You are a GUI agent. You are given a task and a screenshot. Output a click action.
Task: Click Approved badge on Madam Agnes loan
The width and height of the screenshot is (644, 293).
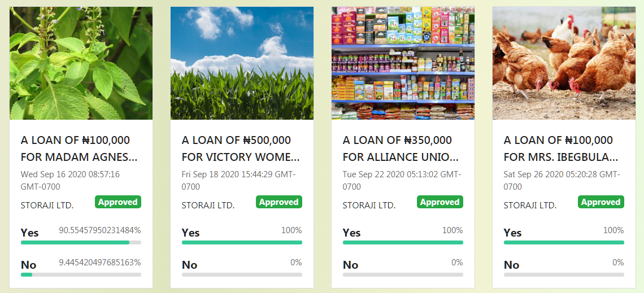pyautogui.click(x=118, y=202)
